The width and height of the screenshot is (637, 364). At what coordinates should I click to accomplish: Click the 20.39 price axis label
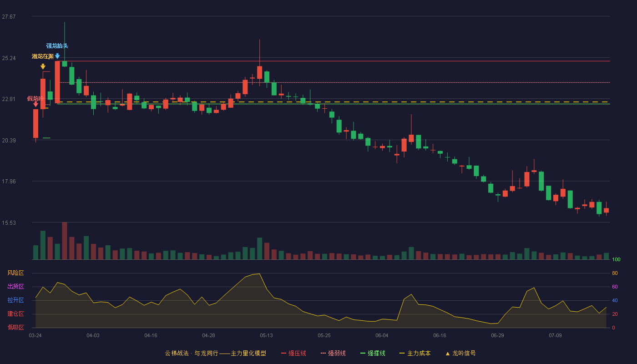9,141
